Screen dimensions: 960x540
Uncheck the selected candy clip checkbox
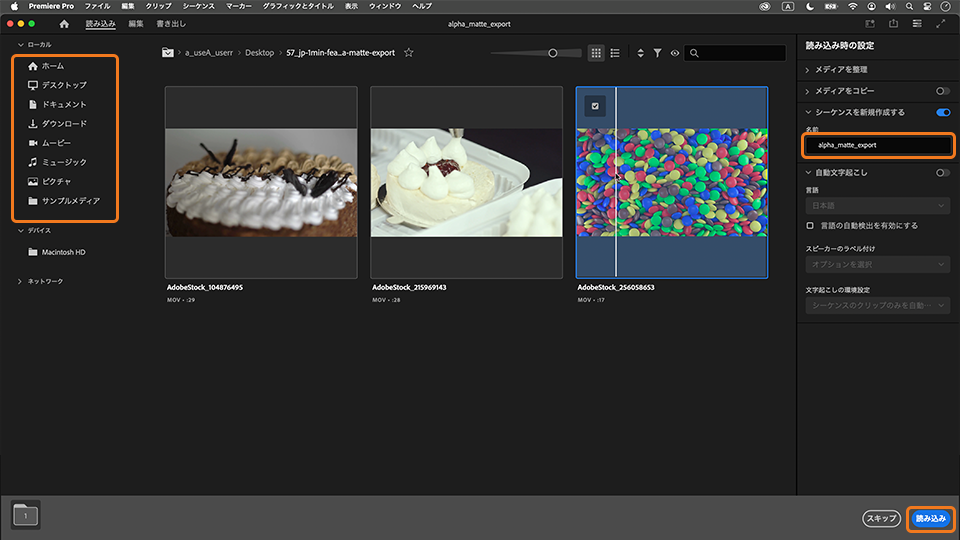tap(595, 106)
